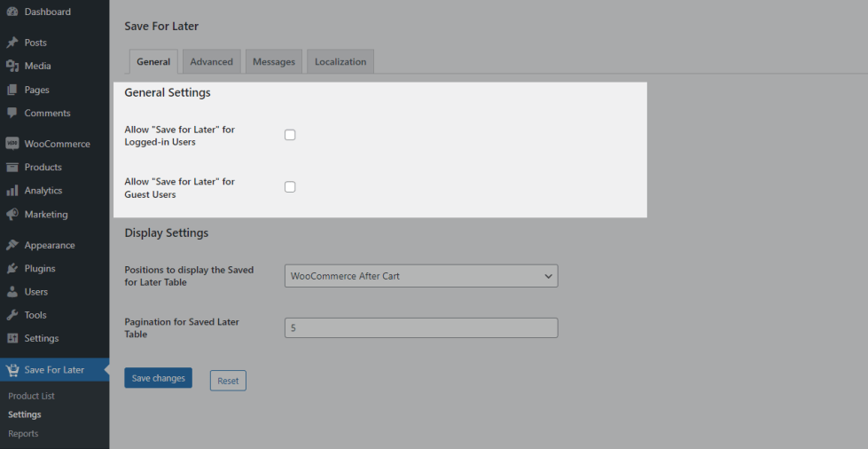Click the Save For Later cart icon
The height and width of the screenshot is (449, 868).
12,370
